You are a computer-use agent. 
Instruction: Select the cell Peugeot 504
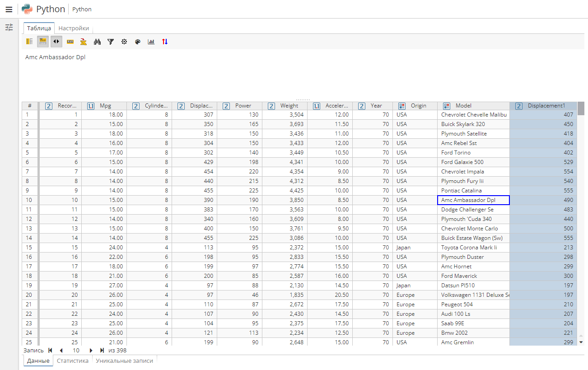click(473, 304)
